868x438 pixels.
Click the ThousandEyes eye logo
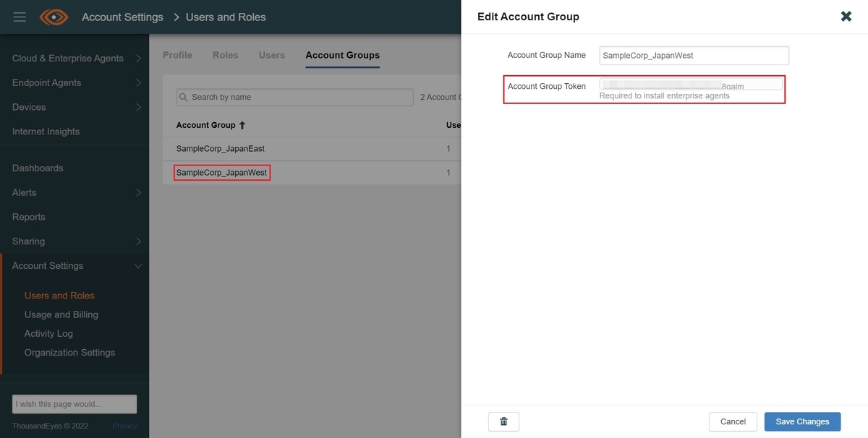(54, 17)
